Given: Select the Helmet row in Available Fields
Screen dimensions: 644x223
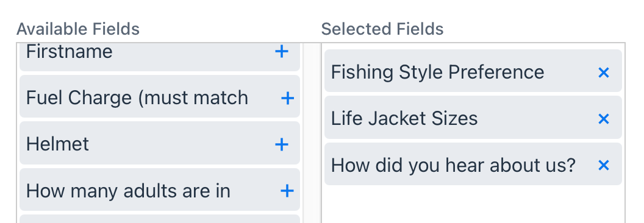Looking at the screenshot, I should 160,143.
